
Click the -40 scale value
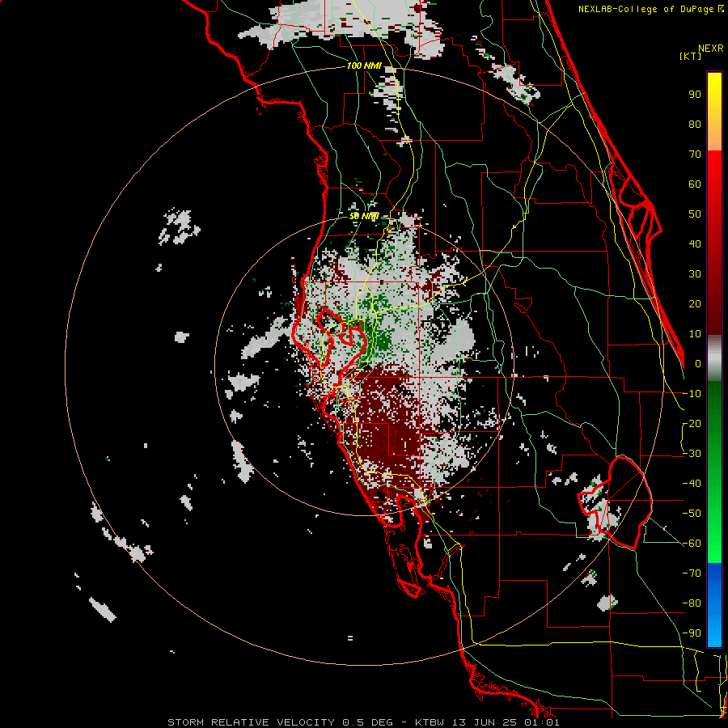tap(692, 484)
